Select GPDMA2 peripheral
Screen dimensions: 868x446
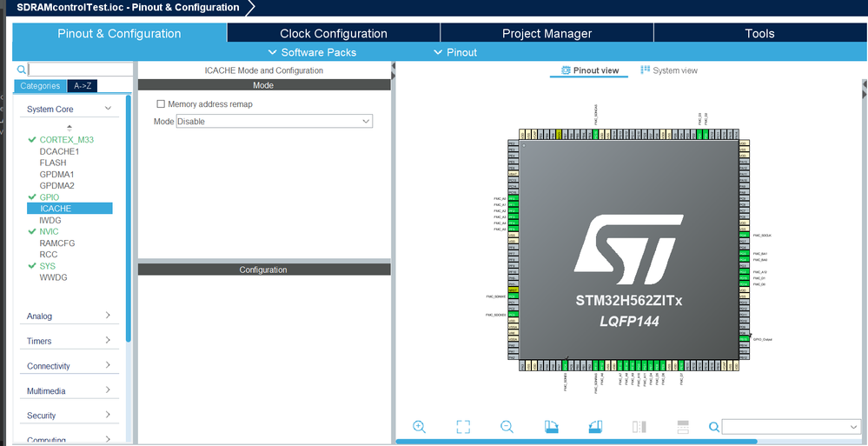click(56, 185)
